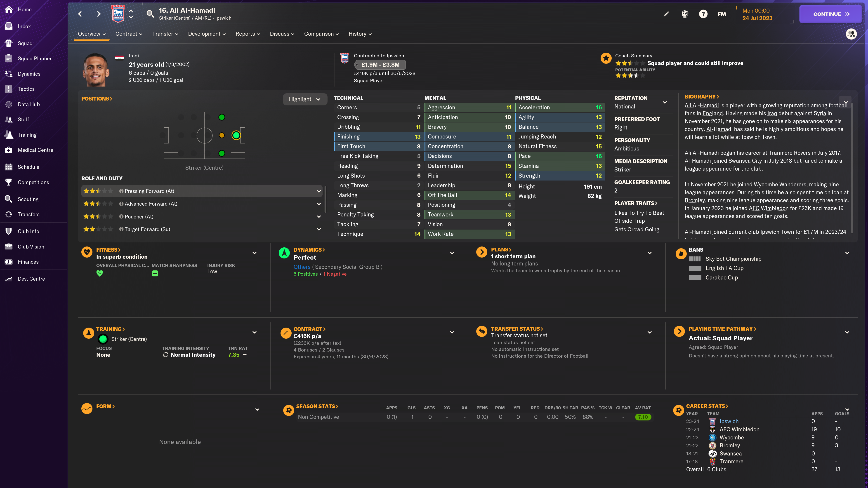The height and width of the screenshot is (488, 868).
Task: Click the manager profile avatar icon
Action: pyautogui.click(x=851, y=34)
